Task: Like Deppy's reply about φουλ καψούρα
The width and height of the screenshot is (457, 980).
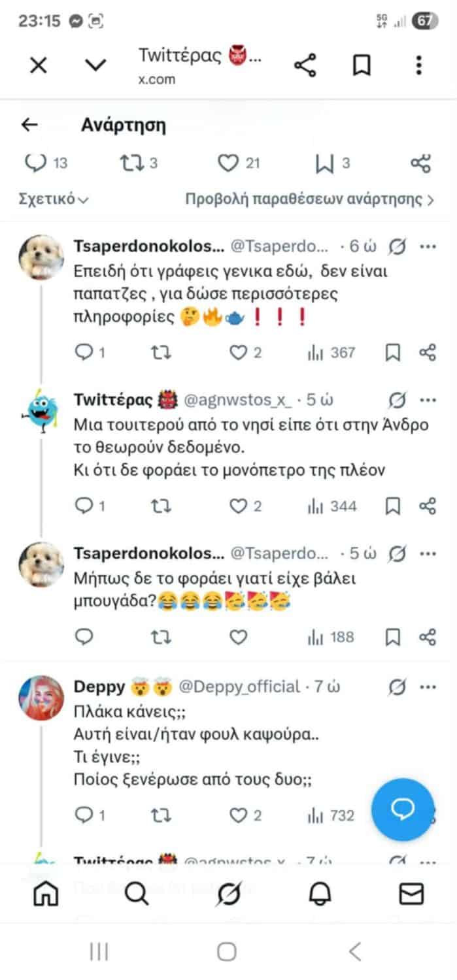Action: point(246,815)
